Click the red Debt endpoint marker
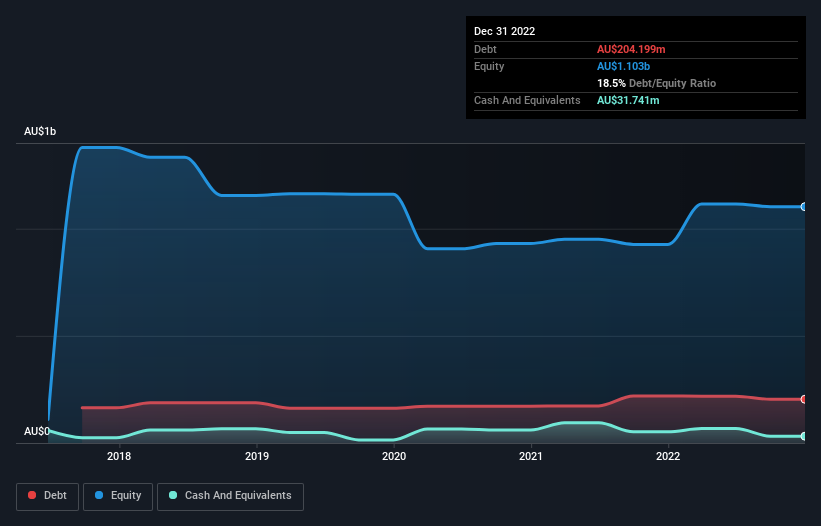821x526 pixels. coord(804,399)
